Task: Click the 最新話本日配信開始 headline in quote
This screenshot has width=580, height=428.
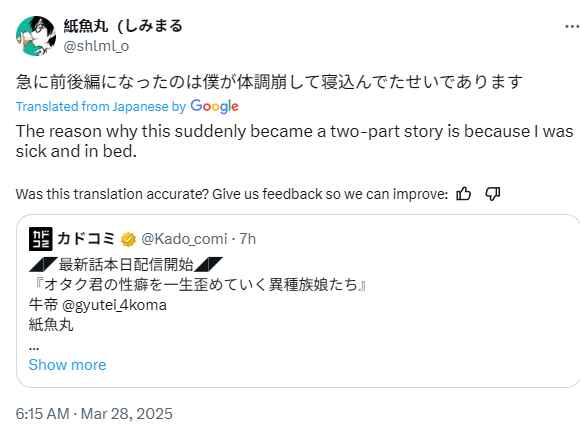Action: click(x=126, y=264)
